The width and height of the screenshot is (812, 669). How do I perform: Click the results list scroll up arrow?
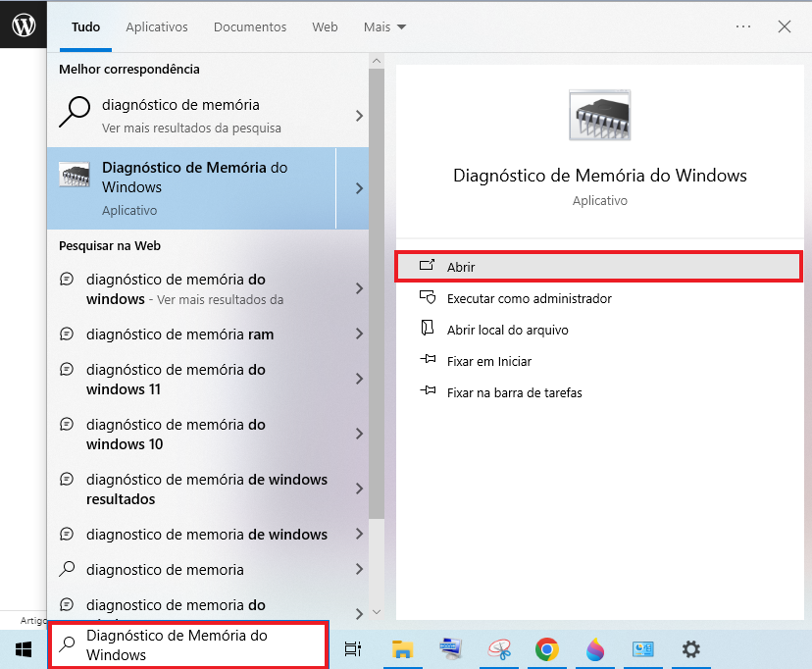tap(377, 61)
